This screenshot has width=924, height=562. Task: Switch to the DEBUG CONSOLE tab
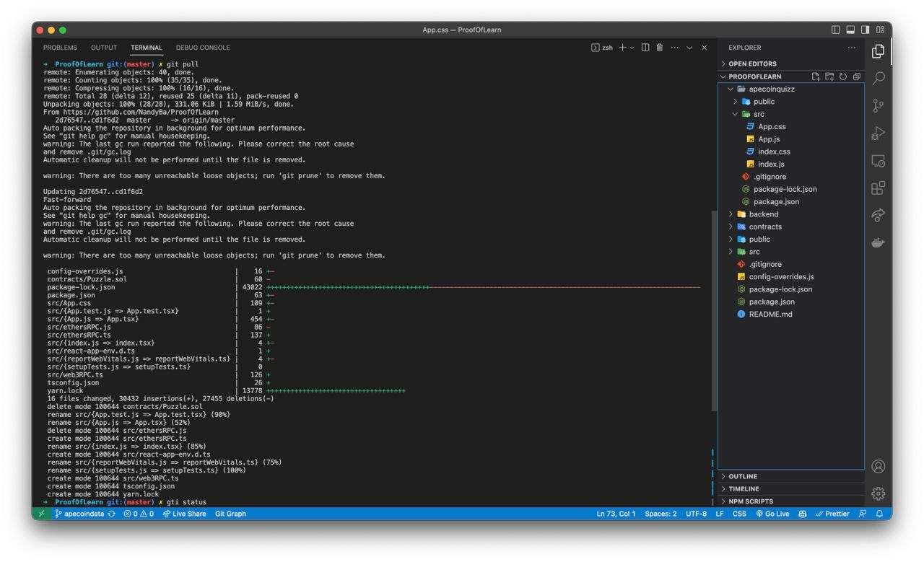tap(203, 48)
